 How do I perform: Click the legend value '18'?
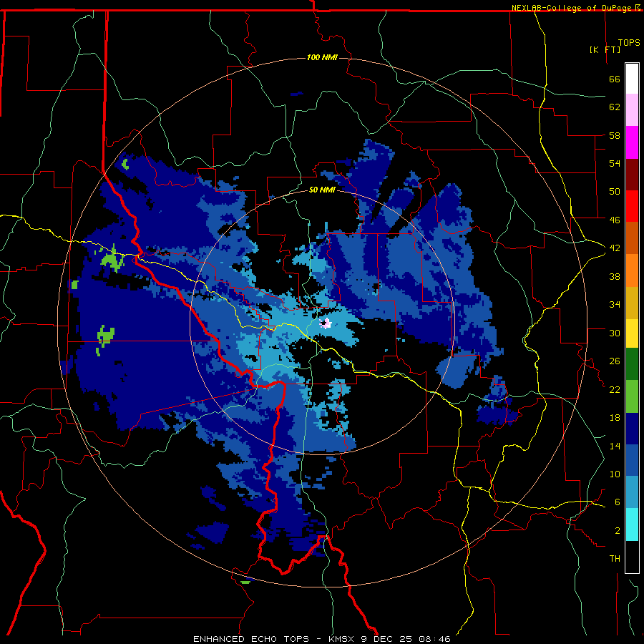click(615, 418)
